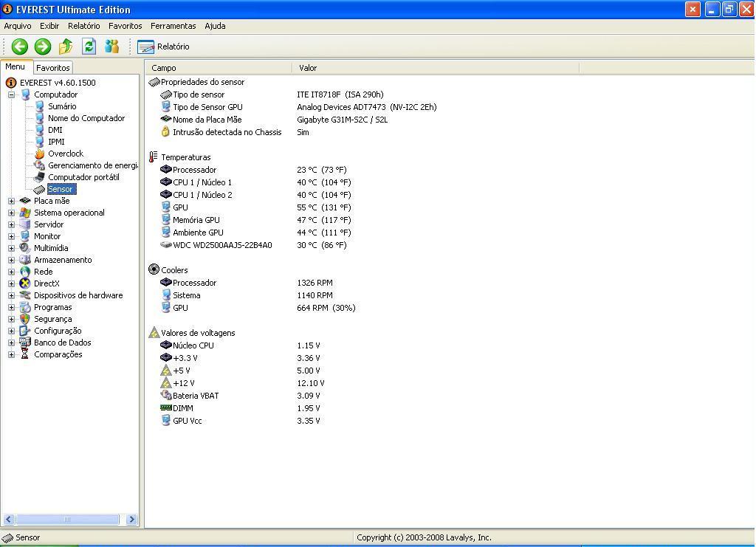756x547 pixels.
Task: Click the Sistema operacional Windows icon
Action: tap(25, 213)
